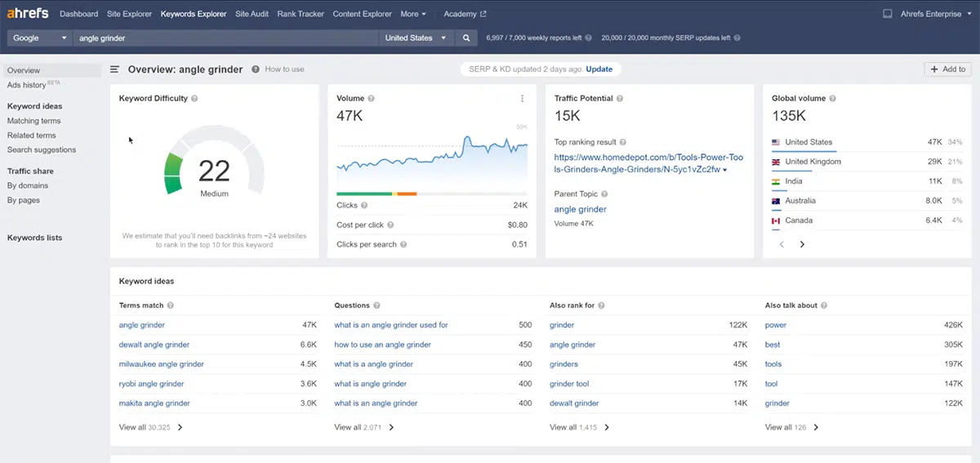Click the Ahrefs logo
This screenshot has height=463, width=980.
[28, 14]
